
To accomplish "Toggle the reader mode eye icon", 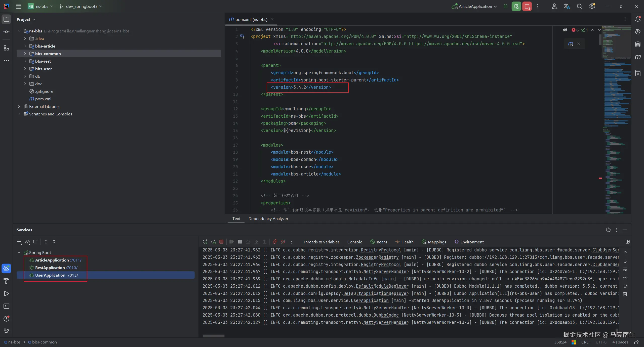I will click(565, 30).
